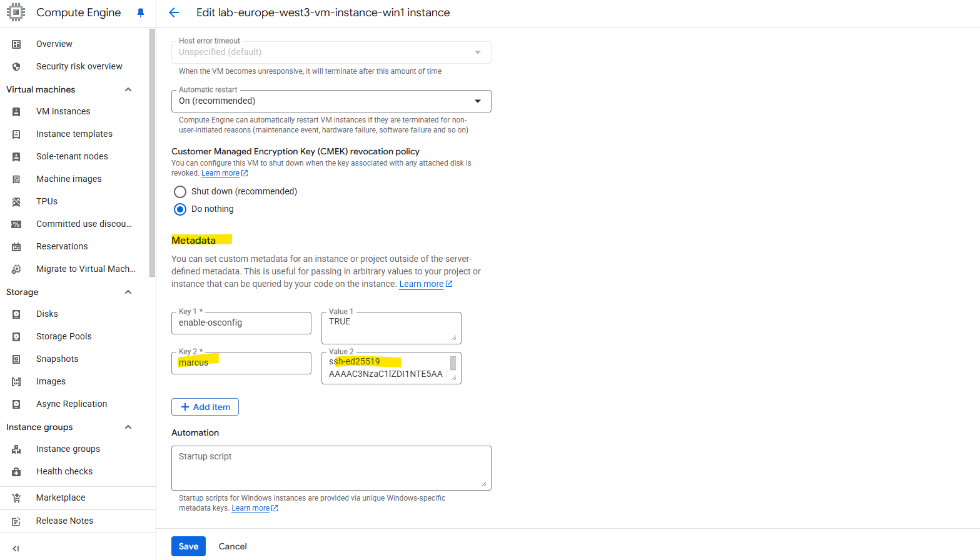Open VM instances in the sidebar
Screen dimensions: 980x560
pos(63,111)
